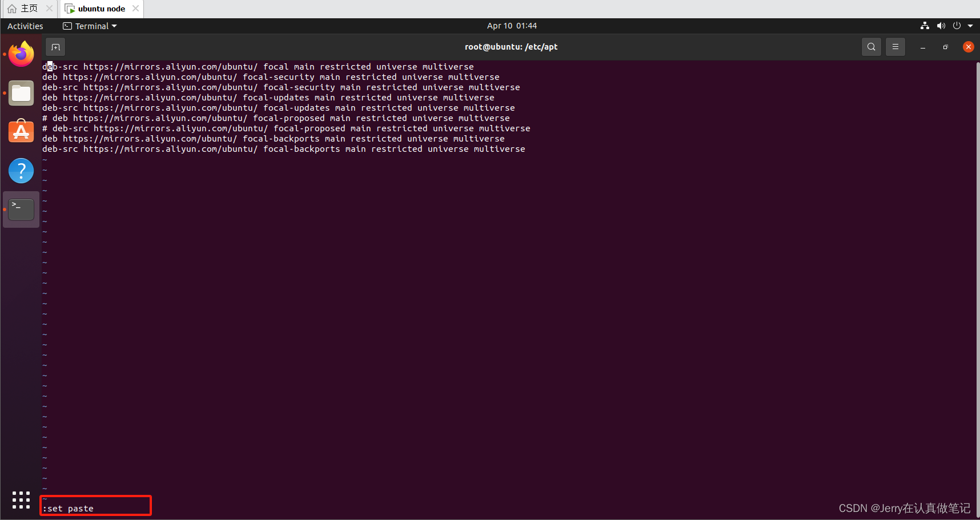980x520 pixels.
Task: Switch to the 主页 tab
Action: pyautogui.click(x=25, y=9)
